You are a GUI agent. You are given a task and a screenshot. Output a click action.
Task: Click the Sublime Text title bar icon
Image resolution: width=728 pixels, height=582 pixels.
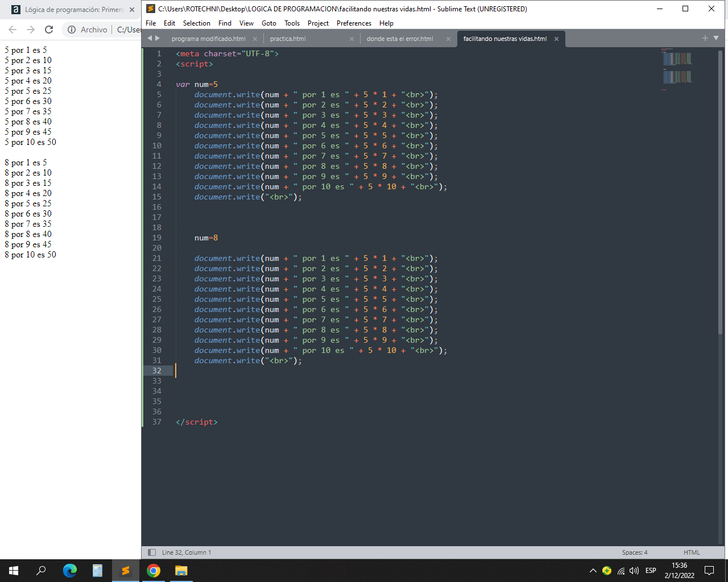(151, 9)
